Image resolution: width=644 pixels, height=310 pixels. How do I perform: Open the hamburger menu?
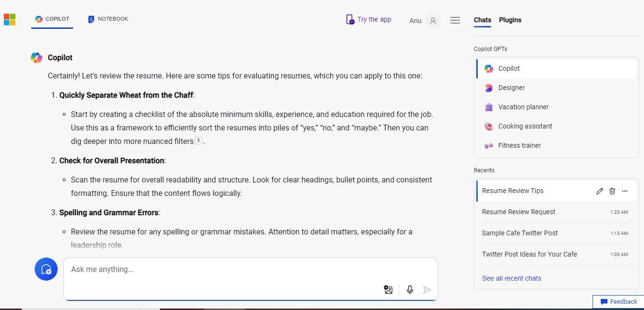click(x=455, y=20)
